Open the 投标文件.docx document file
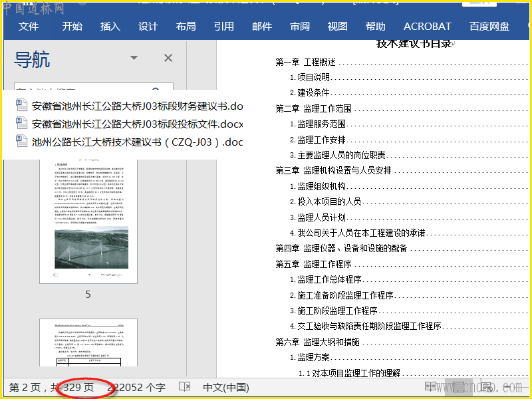 [137, 124]
